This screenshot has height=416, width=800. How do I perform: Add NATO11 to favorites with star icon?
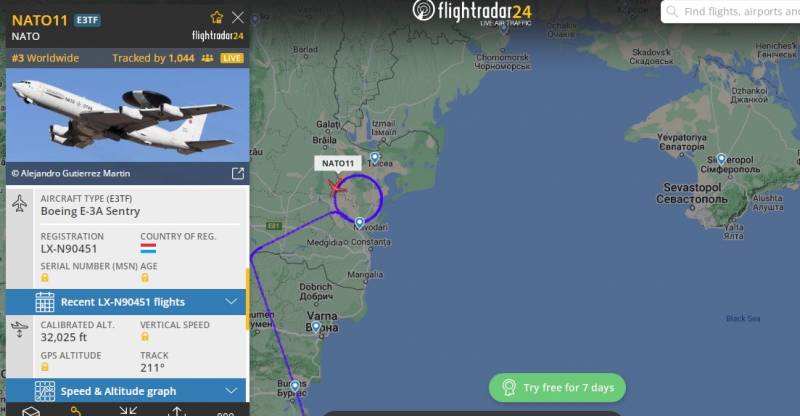tap(217, 17)
